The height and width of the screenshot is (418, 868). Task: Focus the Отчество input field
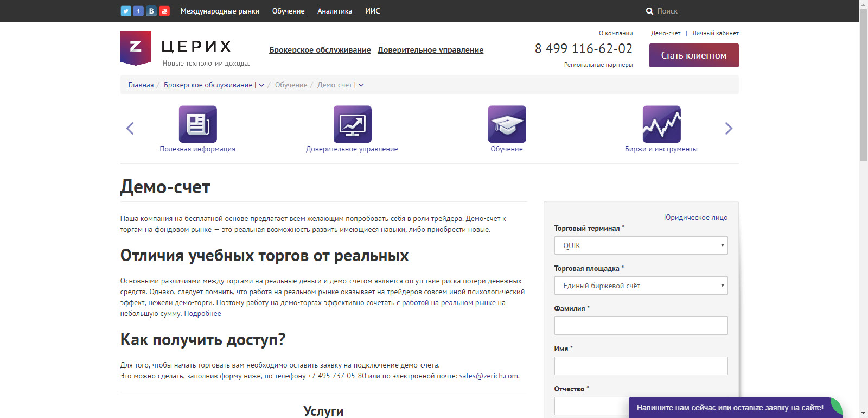[x=591, y=406]
